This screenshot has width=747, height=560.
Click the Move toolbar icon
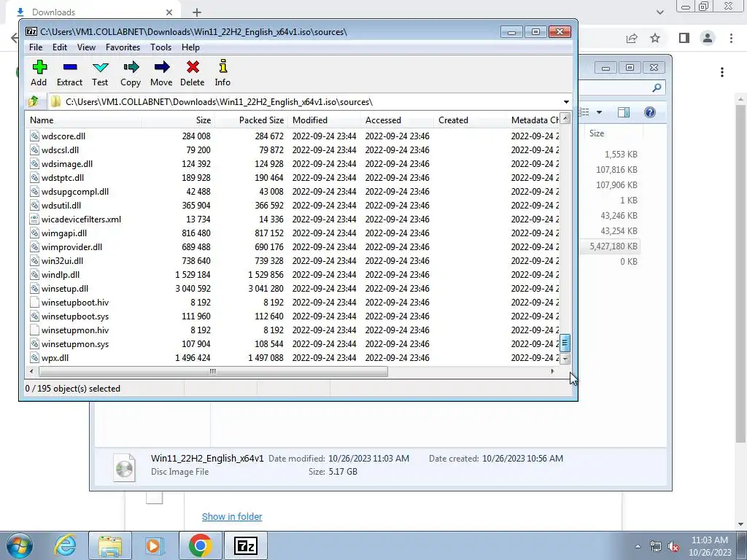tap(161, 73)
